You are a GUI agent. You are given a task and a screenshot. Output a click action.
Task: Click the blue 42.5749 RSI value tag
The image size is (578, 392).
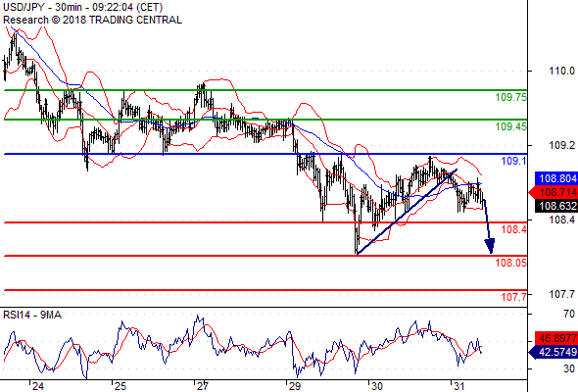pyautogui.click(x=554, y=352)
